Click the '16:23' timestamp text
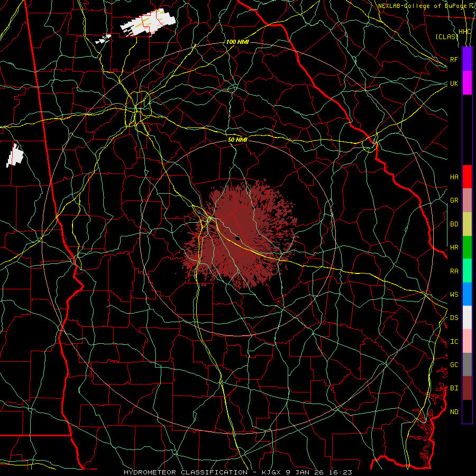476x476 pixels. point(342,472)
